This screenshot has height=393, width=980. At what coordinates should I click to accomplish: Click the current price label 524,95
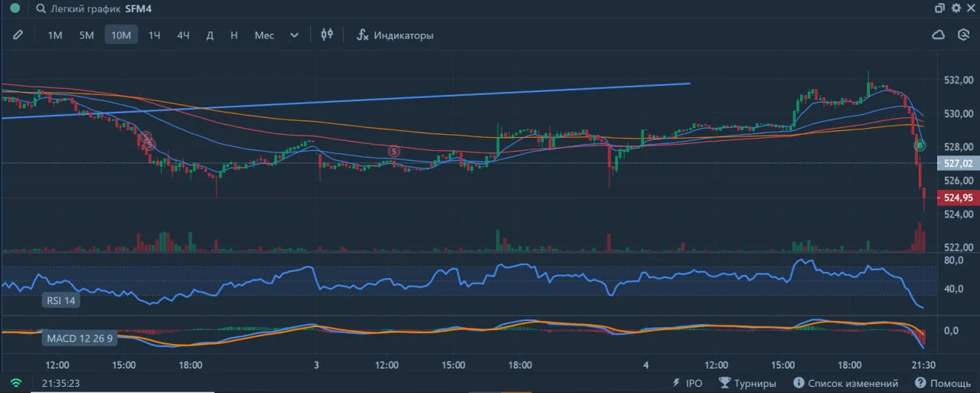click(x=958, y=198)
